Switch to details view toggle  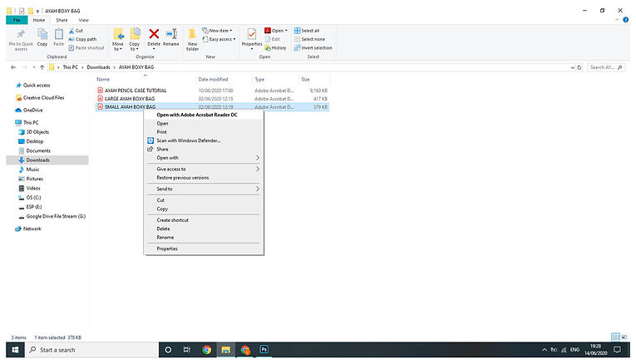pyautogui.click(x=616, y=337)
